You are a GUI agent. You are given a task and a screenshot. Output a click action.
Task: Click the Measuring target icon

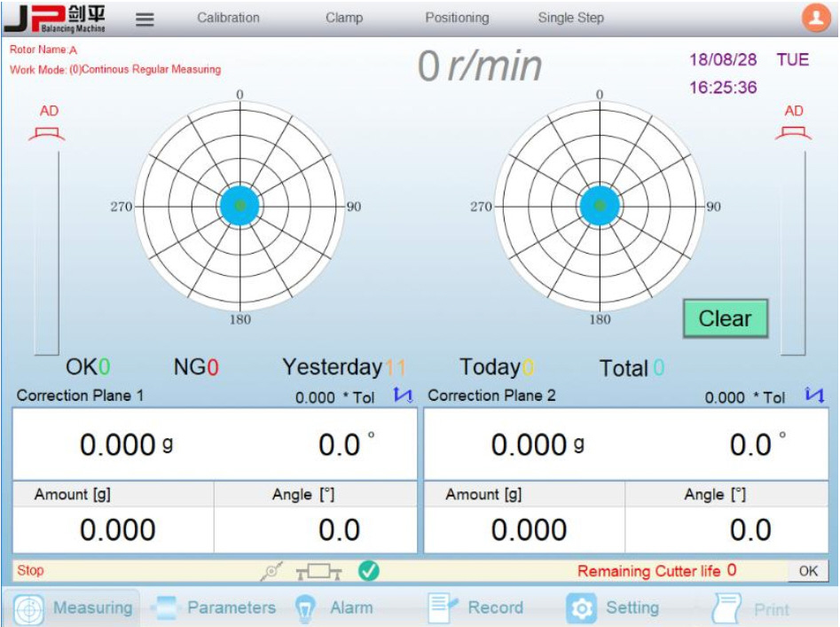(x=28, y=608)
